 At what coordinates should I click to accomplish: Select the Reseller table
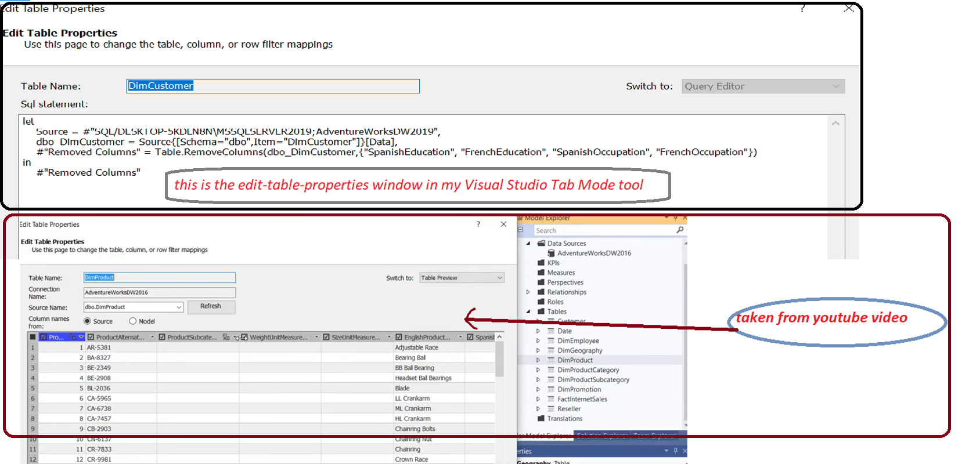569,409
